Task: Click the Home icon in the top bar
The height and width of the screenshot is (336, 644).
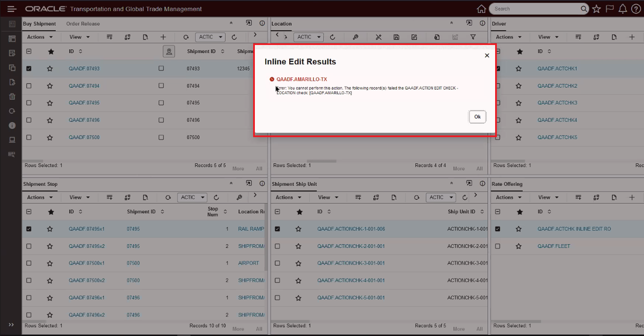Action: click(481, 8)
